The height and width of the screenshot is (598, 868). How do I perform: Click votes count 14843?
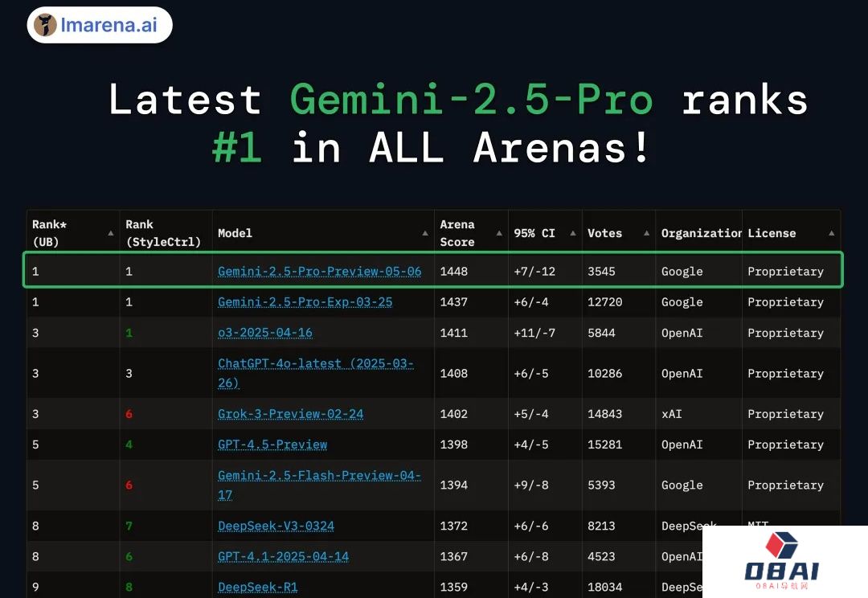coord(605,414)
